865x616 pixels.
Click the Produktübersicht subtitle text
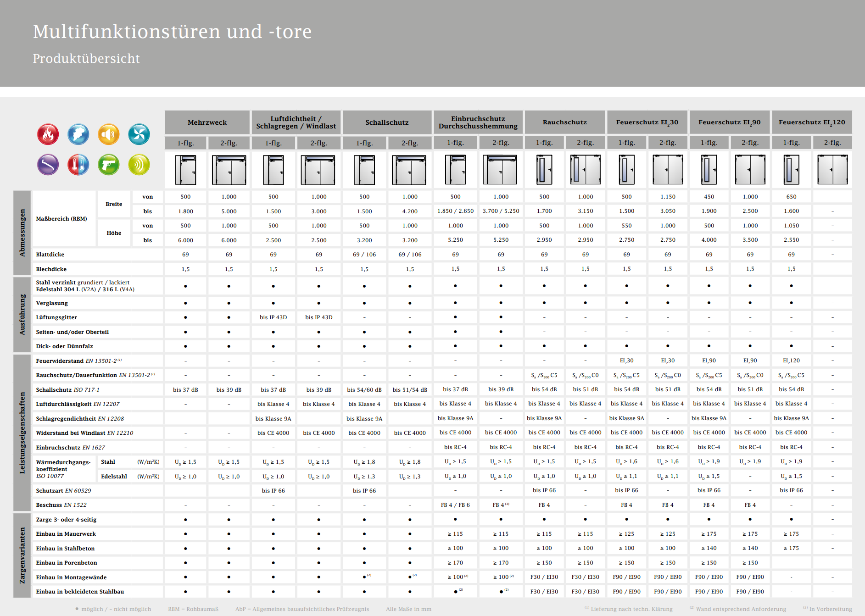click(86, 59)
